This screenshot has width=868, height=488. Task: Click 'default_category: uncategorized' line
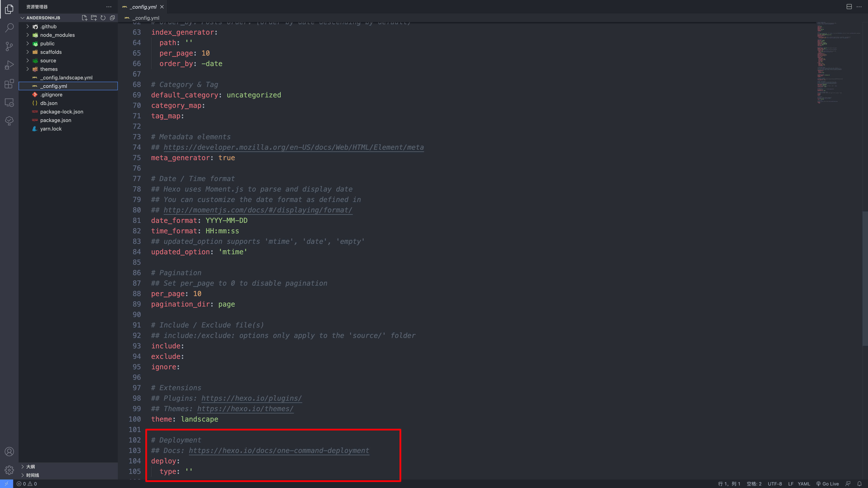click(216, 95)
